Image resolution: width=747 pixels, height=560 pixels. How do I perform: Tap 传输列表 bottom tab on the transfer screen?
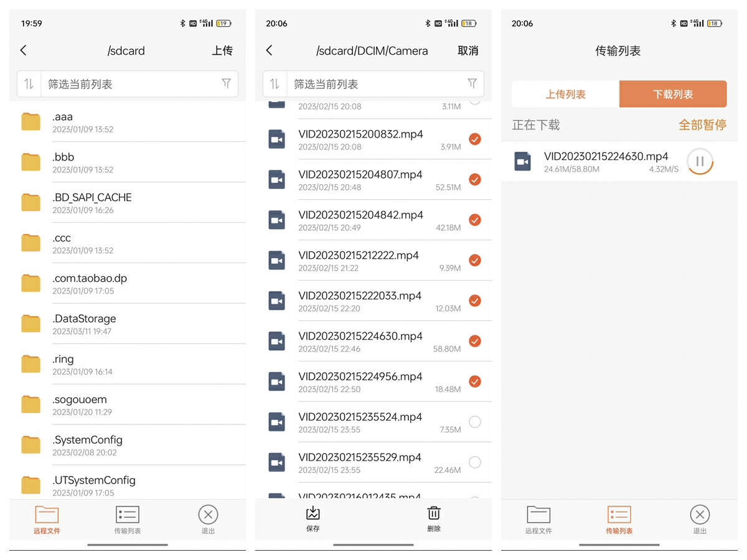coord(619,520)
